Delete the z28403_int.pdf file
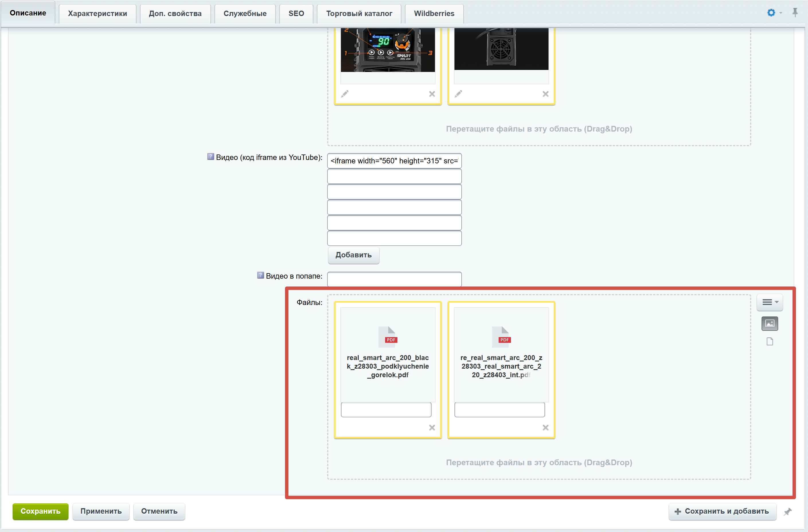 coord(545,427)
